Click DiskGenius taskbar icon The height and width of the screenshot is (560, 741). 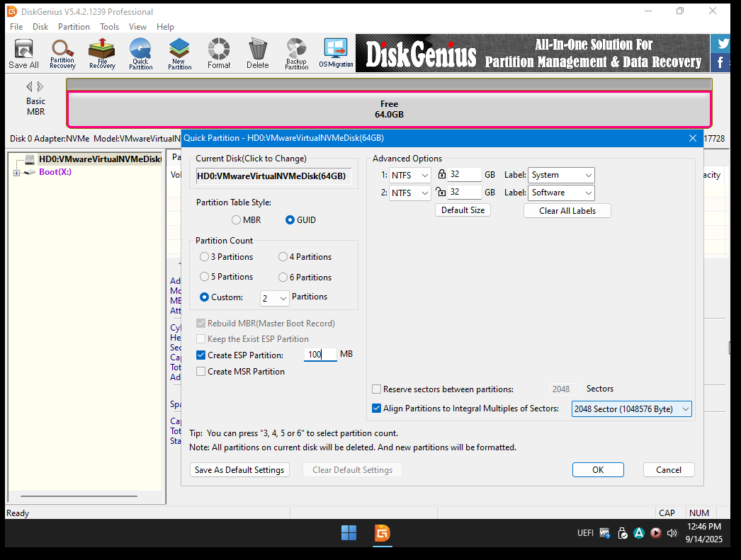(383, 533)
